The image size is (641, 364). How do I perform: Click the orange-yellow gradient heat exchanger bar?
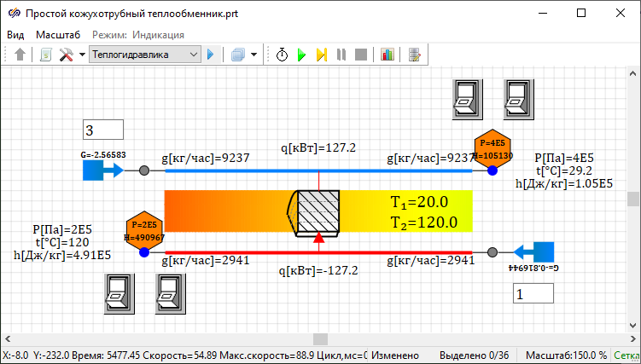222,211
